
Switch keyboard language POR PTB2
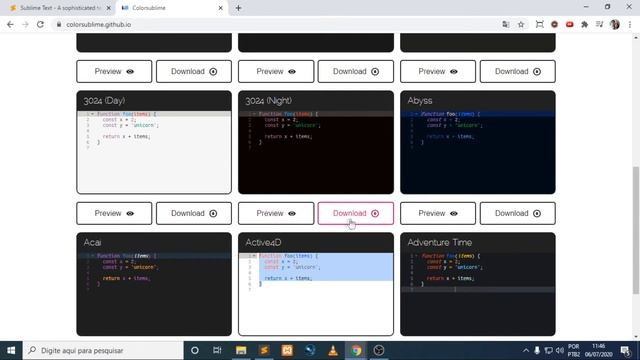pyautogui.click(x=573, y=350)
